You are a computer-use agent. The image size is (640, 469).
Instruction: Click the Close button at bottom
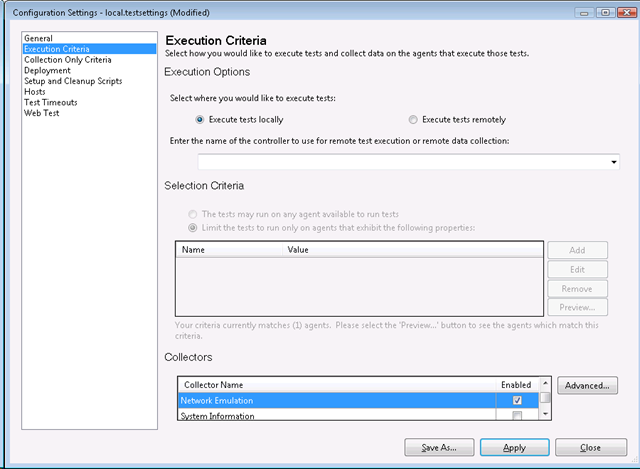pos(591,447)
